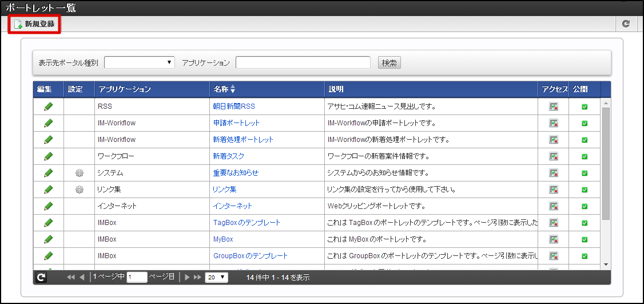Open the rows-per-page dropdown showing 20
Screen dimensions: 644x304
[216, 278]
